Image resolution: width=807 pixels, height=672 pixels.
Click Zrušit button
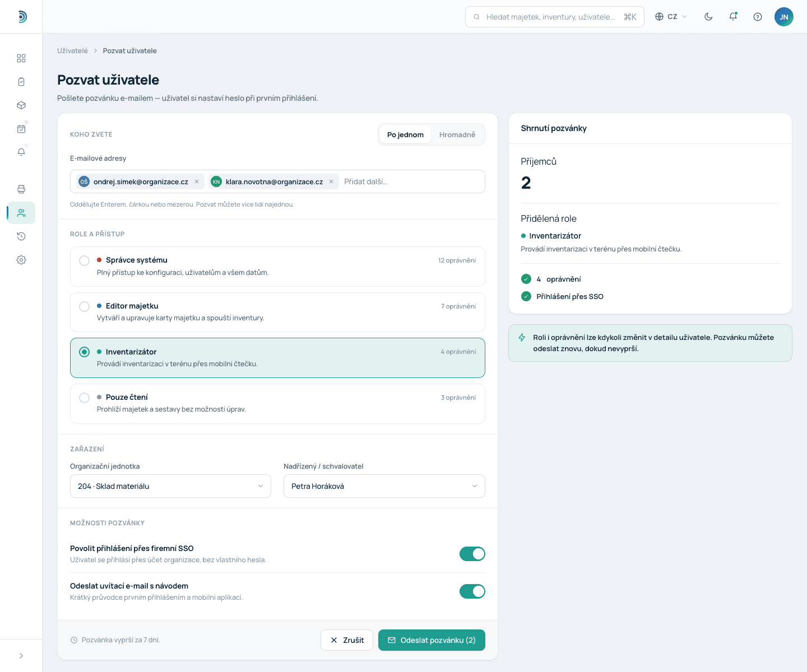(347, 640)
